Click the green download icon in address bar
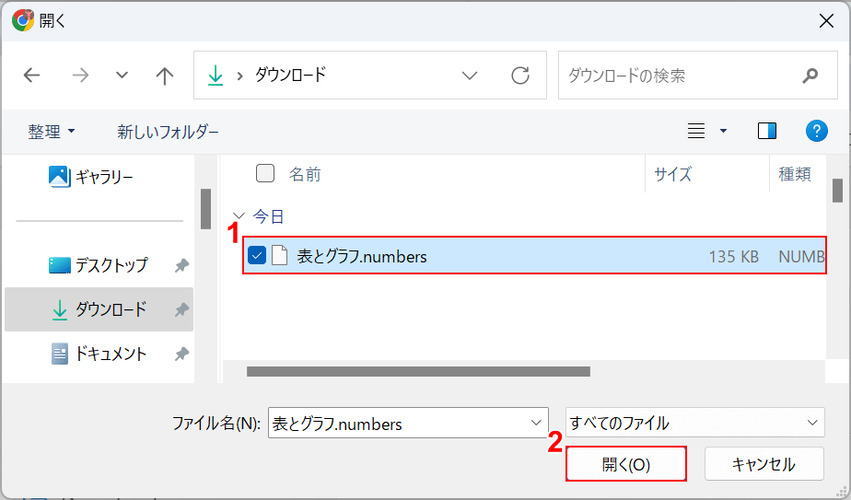851x500 pixels. 215,75
